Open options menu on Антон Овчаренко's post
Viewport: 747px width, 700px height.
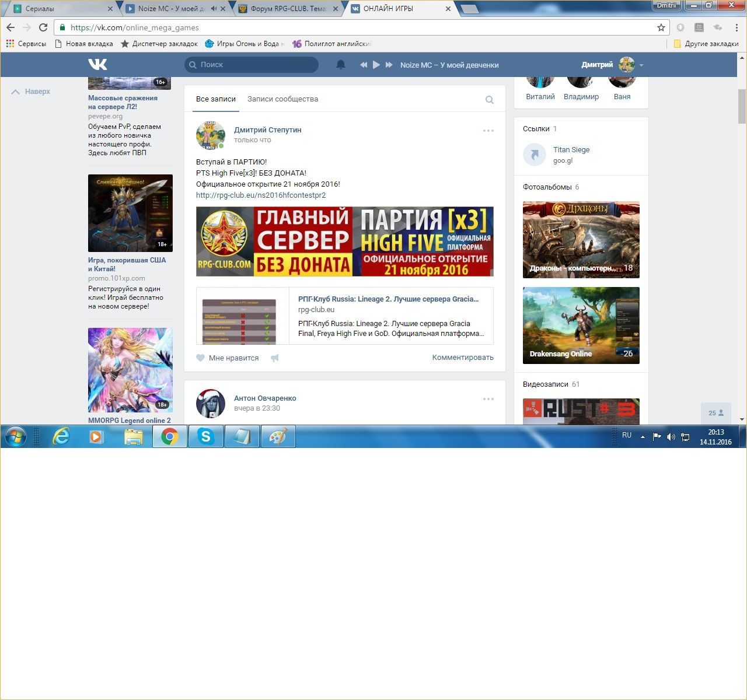click(x=488, y=399)
